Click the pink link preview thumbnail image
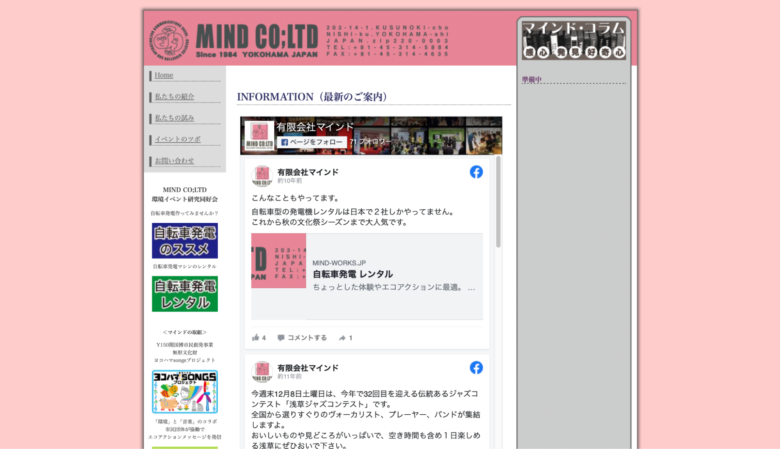780x449 pixels. click(x=279, y=261)
